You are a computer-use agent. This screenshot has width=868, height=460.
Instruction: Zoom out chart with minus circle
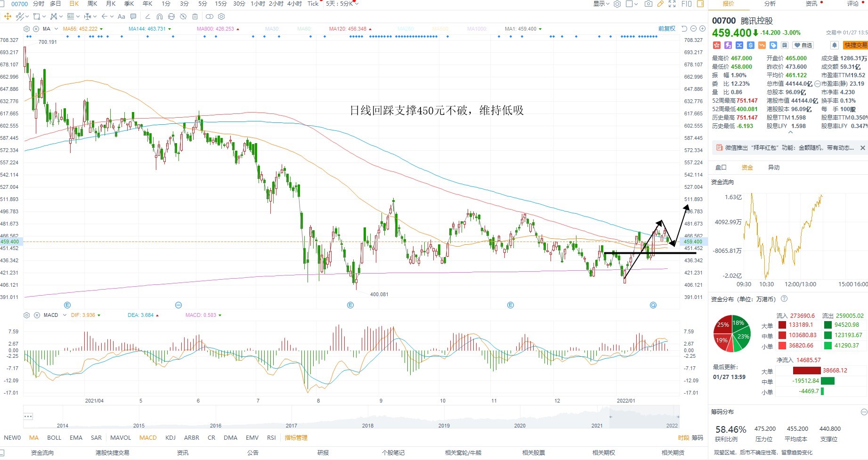(693, 29)
